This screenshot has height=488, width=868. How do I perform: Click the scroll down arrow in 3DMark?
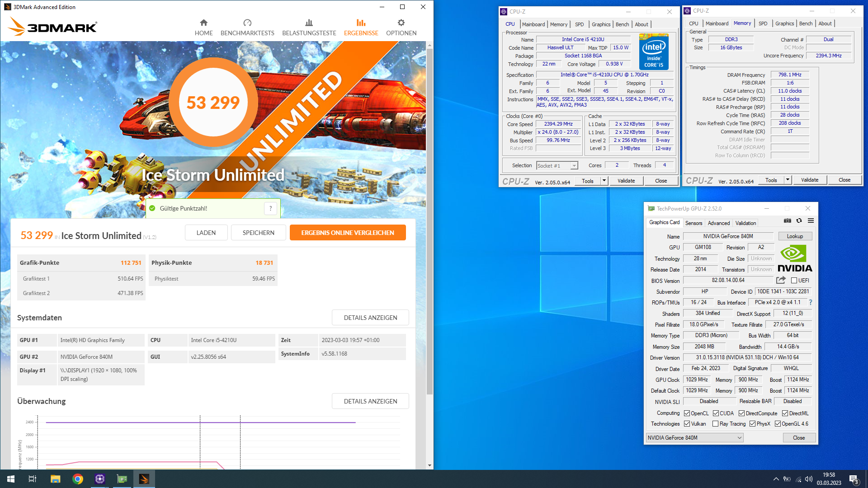[x=429, y=465]
